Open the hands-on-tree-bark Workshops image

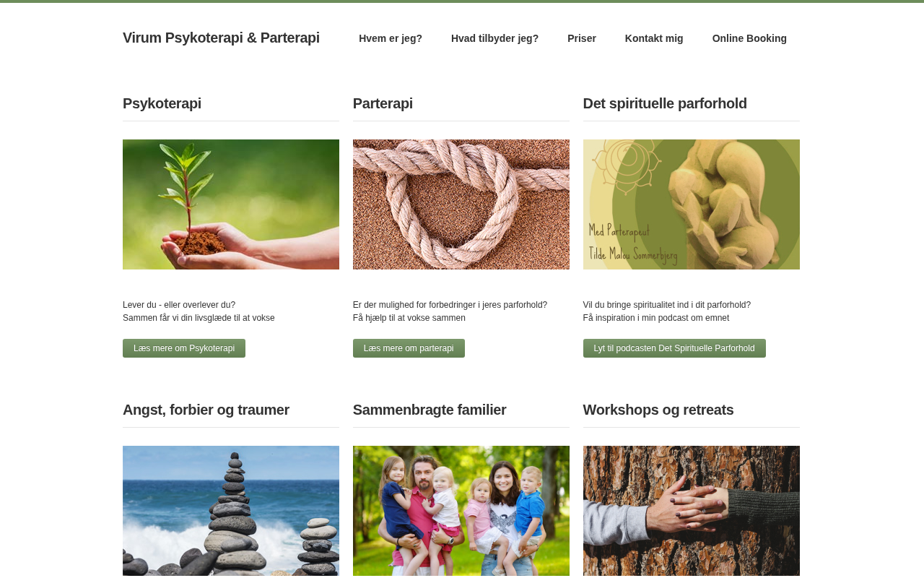(692, 511)
